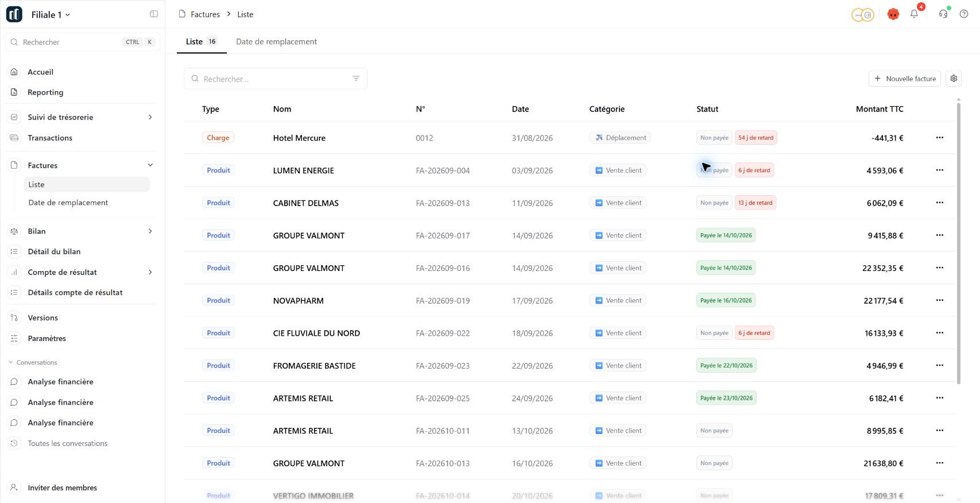Open the filter icon in search box

pyautogui.click(x=356, y=79)
